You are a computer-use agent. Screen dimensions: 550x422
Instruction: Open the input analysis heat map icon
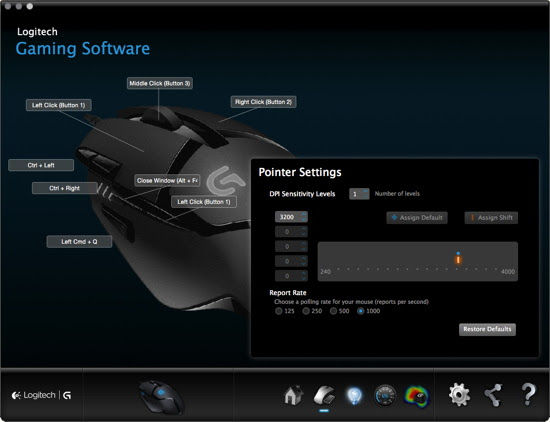click(417, 396)
